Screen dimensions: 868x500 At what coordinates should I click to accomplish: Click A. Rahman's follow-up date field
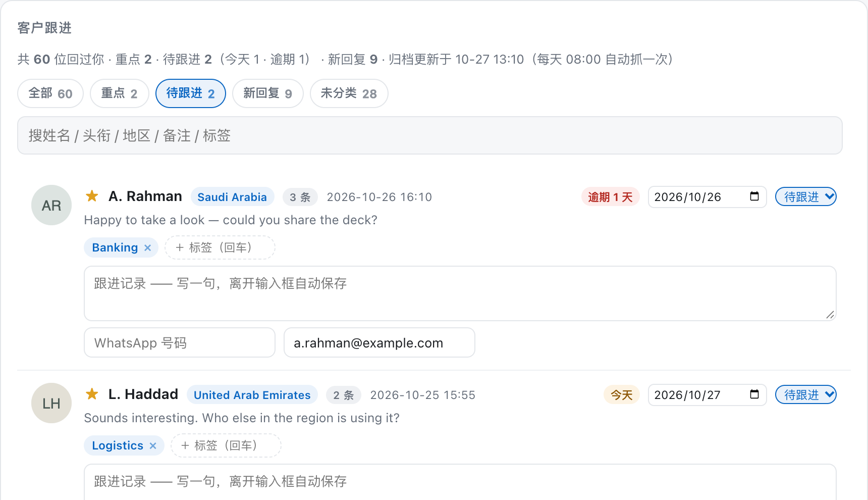708,196
